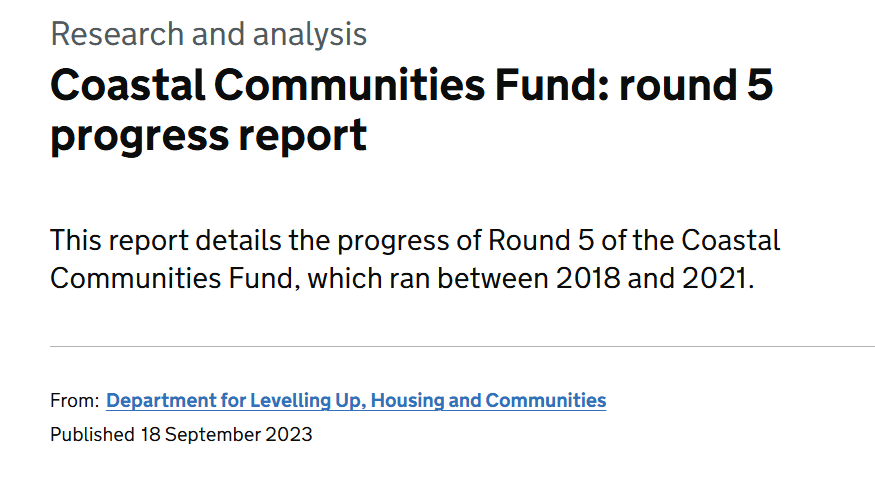Click the word 'Research' in the top caption
This screenshot has width=875, height=487.
click(117, 35)
